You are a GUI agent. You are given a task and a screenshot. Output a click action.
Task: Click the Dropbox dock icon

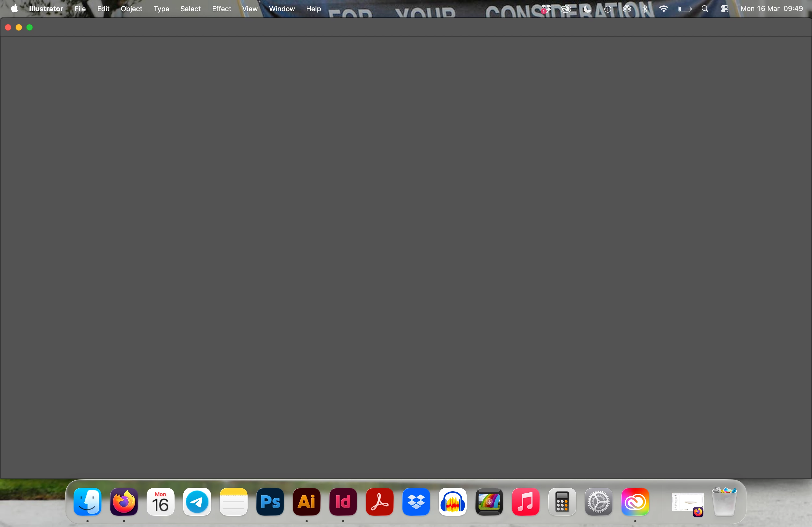tap(416, 502)
